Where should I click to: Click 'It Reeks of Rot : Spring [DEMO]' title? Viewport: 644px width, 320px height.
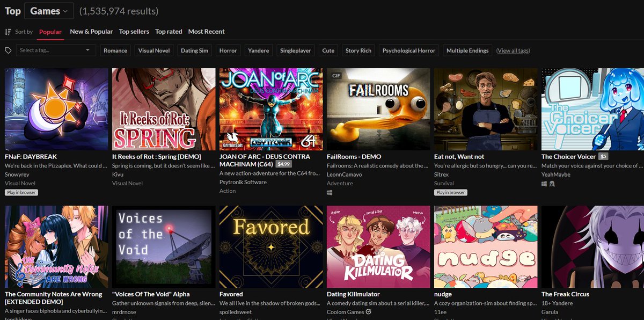click(156, 157)
